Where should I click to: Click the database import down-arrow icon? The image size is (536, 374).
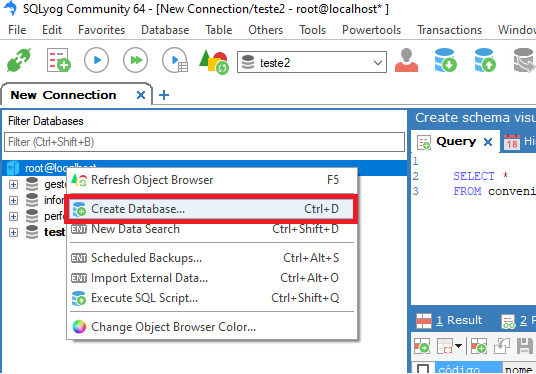(x=445, y=60)
